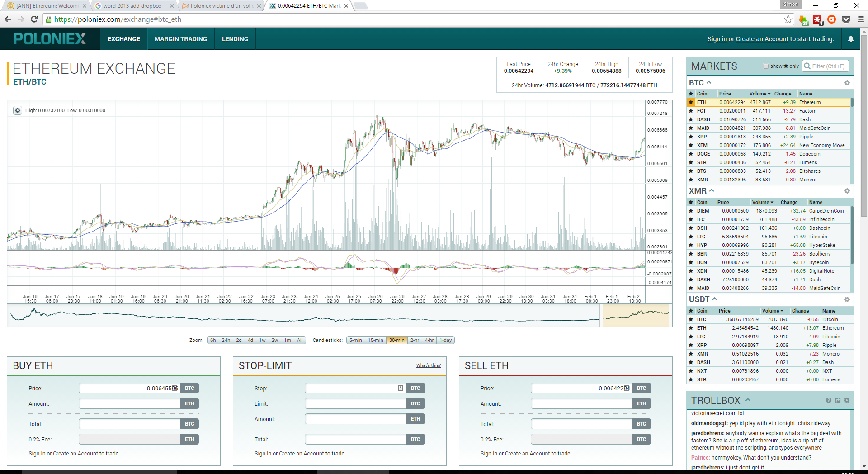Sort XMR market by Volume
Viewport: 868px width, 474px height.
(763, 202)
